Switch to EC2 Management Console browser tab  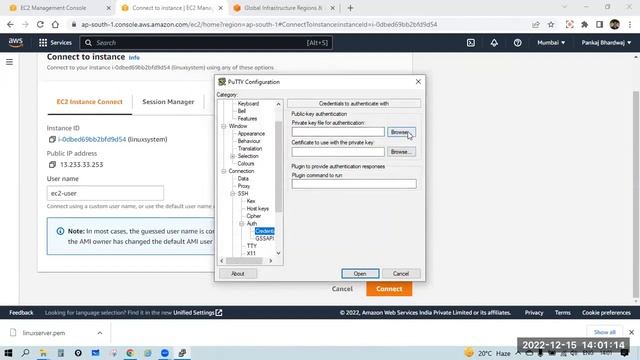pyautogui.click(x=53, y=8)
